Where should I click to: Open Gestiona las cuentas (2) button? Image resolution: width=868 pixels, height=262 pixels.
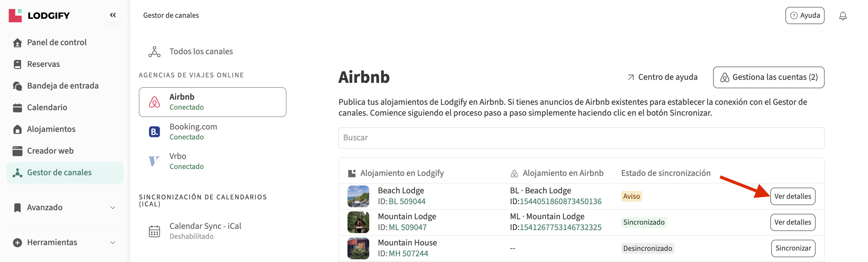(x=768, y=77)
